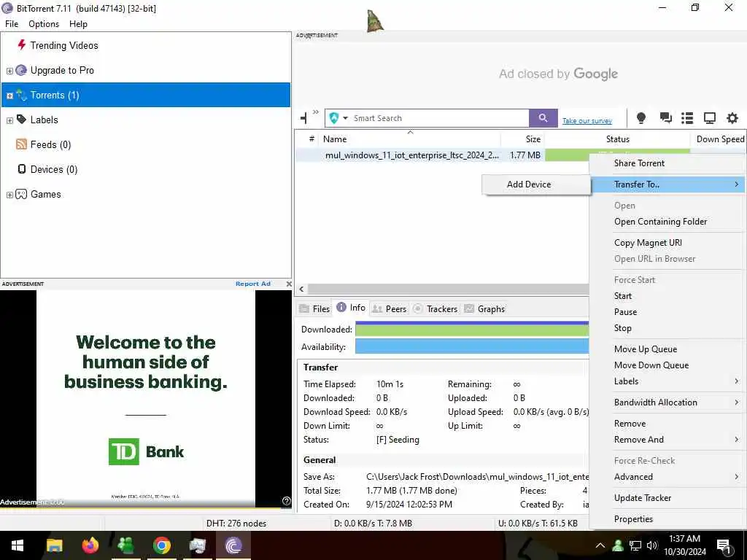Click the Games controller icon

click(x=21, y=194)
